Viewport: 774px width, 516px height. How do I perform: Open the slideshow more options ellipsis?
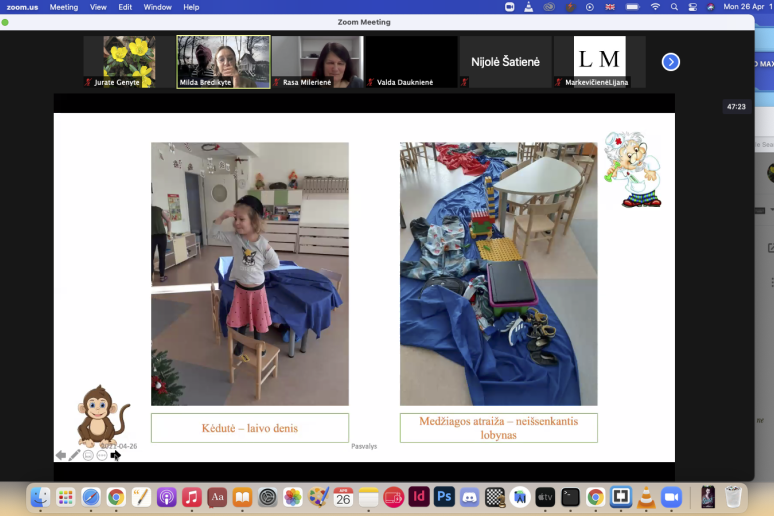pyautogui.click(x=102, y=455)
